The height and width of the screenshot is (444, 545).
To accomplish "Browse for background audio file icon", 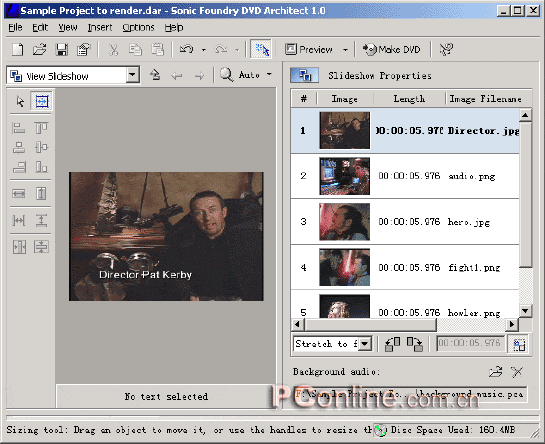I will pyautogui.click(x=495, y=372).
